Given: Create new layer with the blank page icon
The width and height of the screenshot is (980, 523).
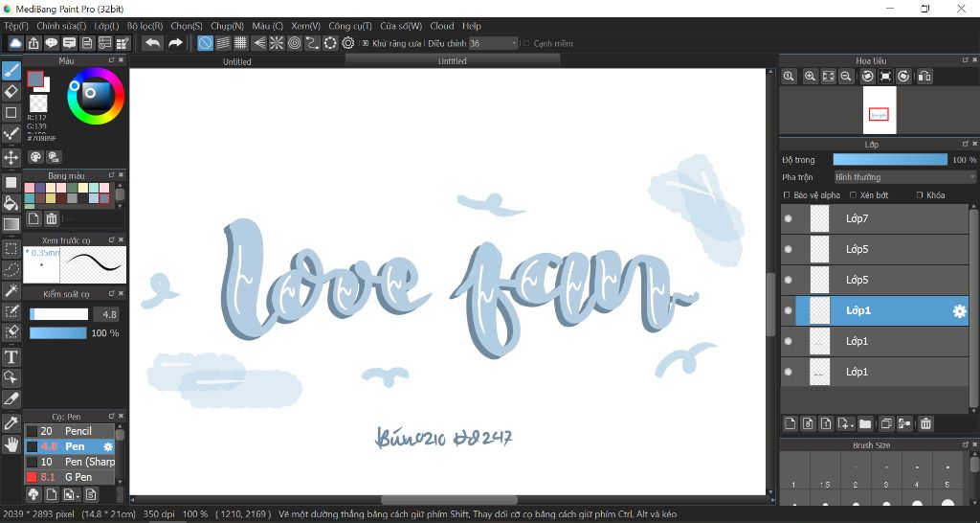Looking at the screenshot, I should click(790, 423).
